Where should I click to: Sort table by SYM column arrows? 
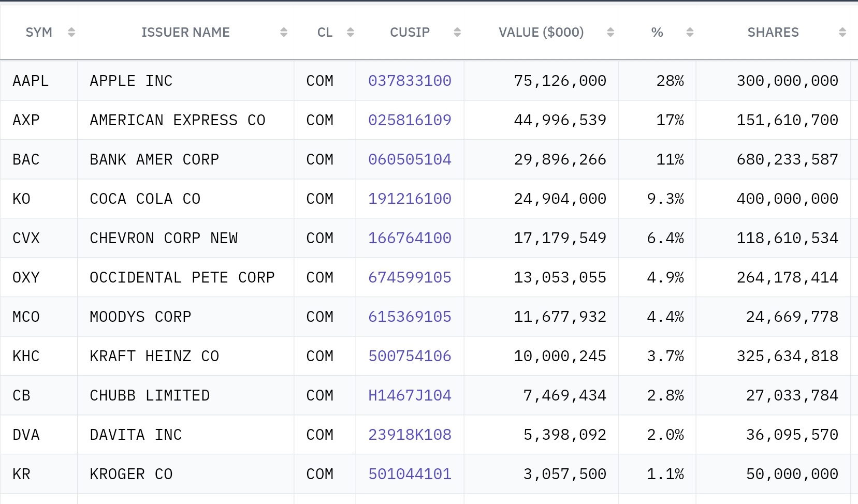pyautogui.click(x=71, y=32)
